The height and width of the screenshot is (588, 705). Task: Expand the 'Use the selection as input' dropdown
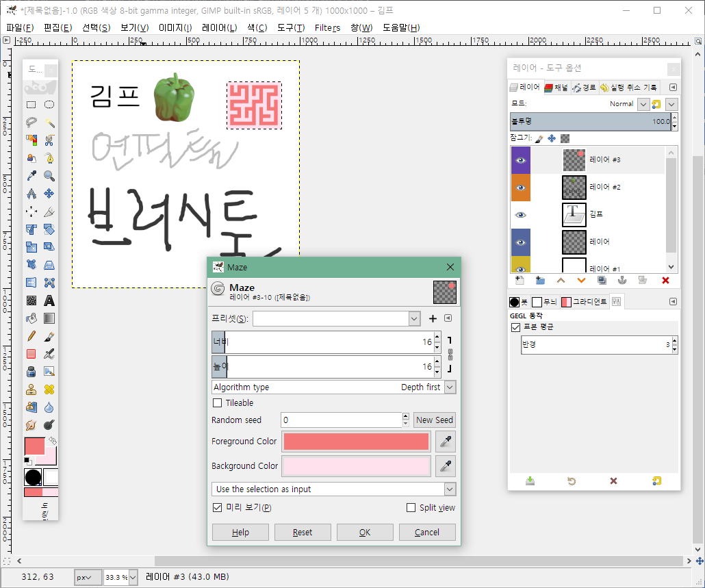[x=333, y=489]
